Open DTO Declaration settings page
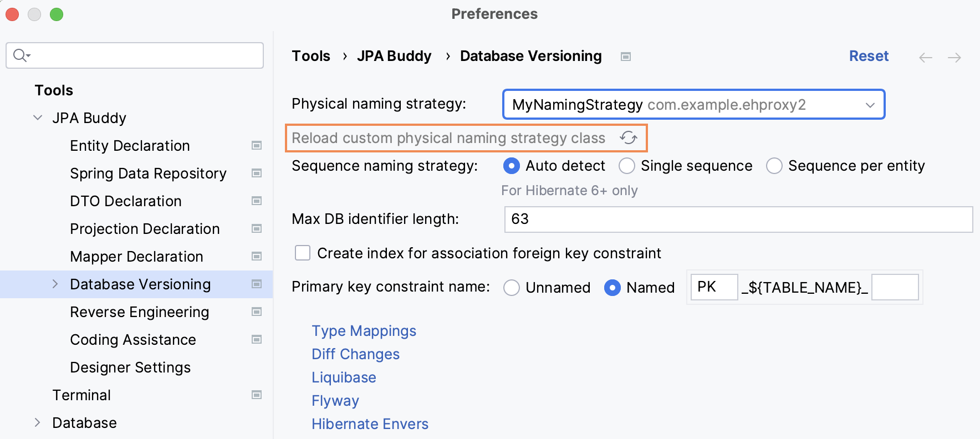The height and width of the screenshot is (439, 980). [x=126, y=201]
